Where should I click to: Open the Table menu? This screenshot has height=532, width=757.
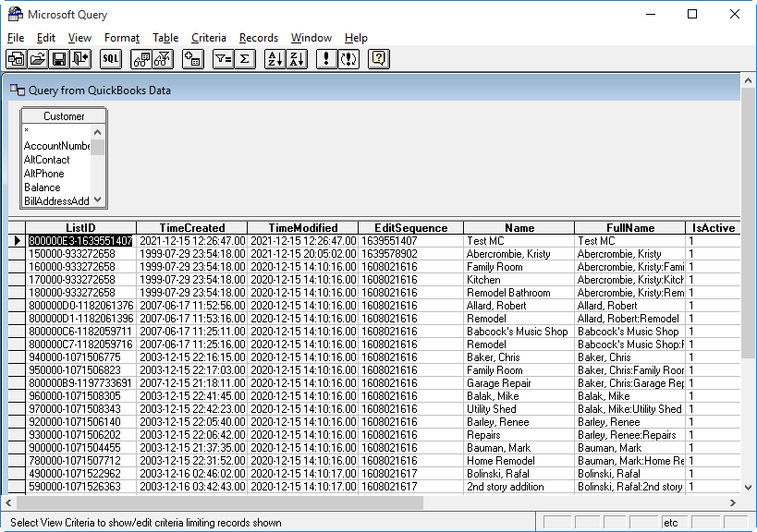(x=165, y=38)
